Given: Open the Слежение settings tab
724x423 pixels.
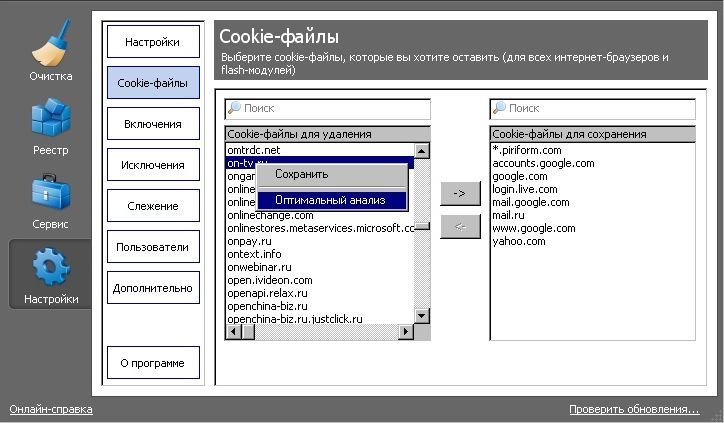Looking at the screenshot, I should [153, 206].
